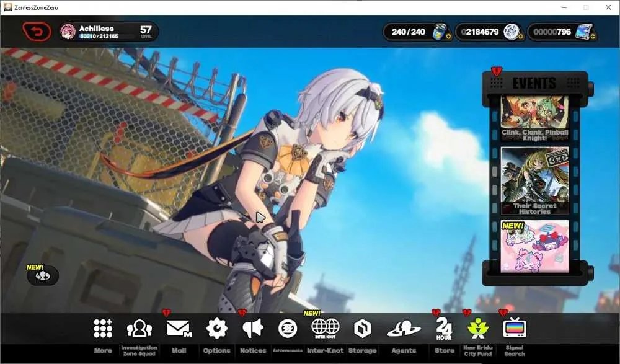Click the 2184679 Dennies amount
The image size is (620, 364).
tap(480, 32)
